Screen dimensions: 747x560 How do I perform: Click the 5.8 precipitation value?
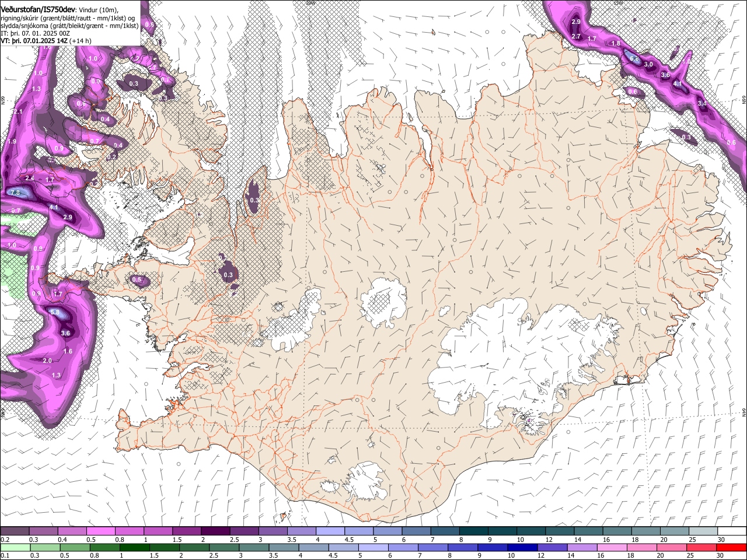point(55,313)
